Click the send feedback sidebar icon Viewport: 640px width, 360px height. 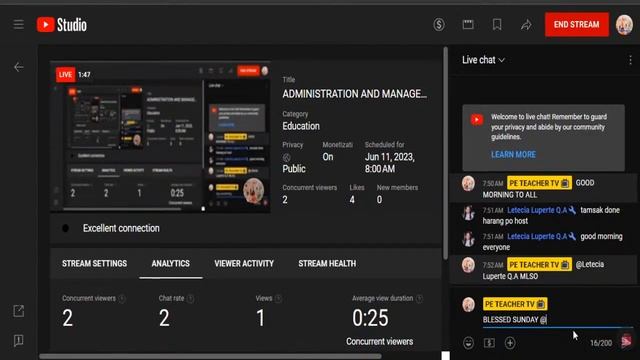click(x=18, y=340)
